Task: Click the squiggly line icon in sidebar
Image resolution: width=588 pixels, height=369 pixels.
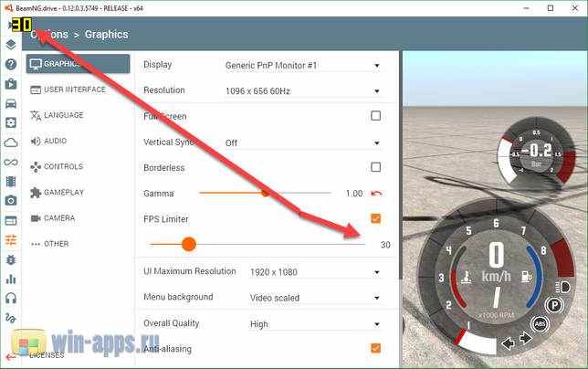Action: [x=11, y=318]
